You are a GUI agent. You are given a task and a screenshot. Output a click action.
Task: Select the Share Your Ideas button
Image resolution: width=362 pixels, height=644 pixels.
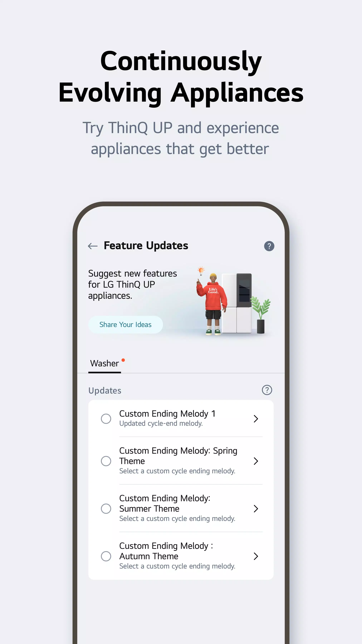(126, 324)
